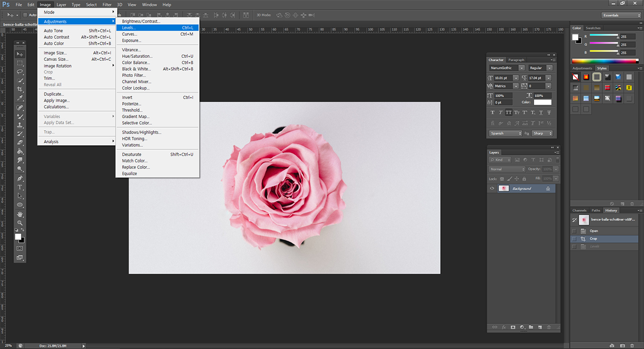Set history brush source for Open state
Screen dimensions: 644x349
(575, 231)
